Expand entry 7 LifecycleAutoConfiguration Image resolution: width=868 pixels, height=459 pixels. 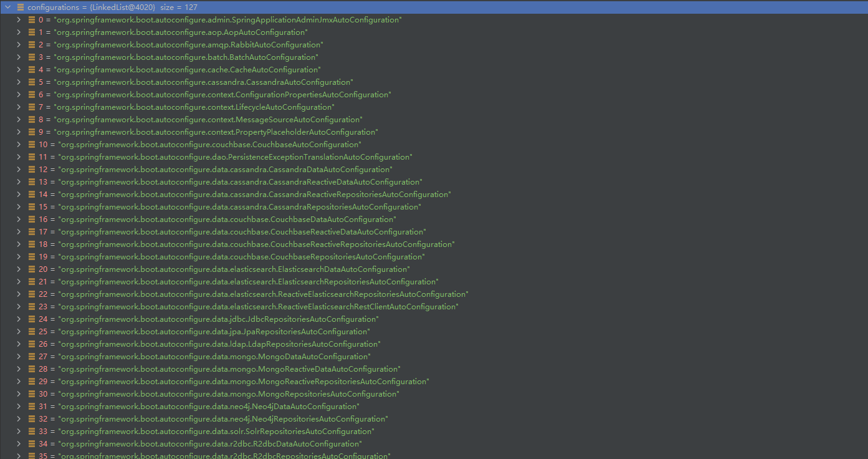point(19,107)
